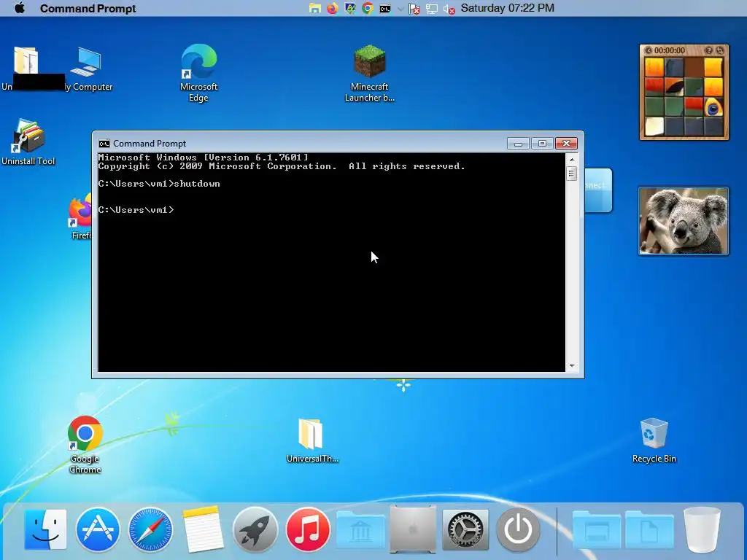747x560 pixels.
Task: Click the Saturday 07:22 PM clock
Action: pos(508,8)
